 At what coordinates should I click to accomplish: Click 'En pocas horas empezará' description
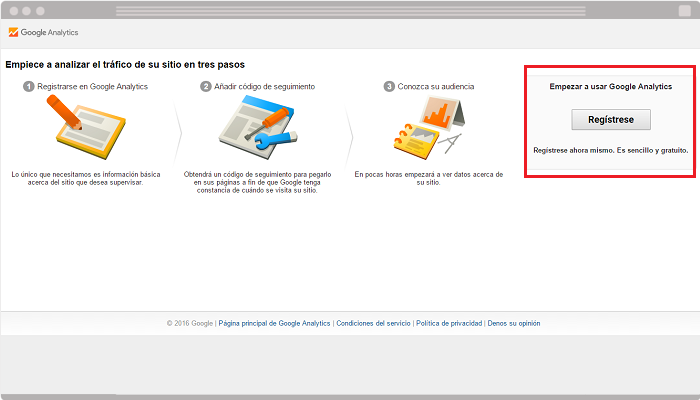pyautogui.click(x=429, y=178)
